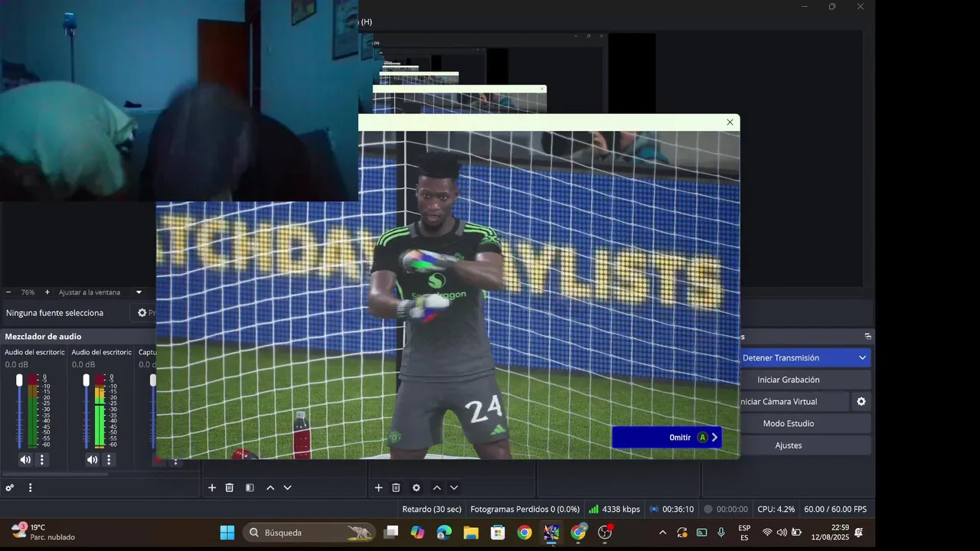
Task: Start the virtual camera with 'Iniciar Cámara Virtual'
Action: (794, 402)
